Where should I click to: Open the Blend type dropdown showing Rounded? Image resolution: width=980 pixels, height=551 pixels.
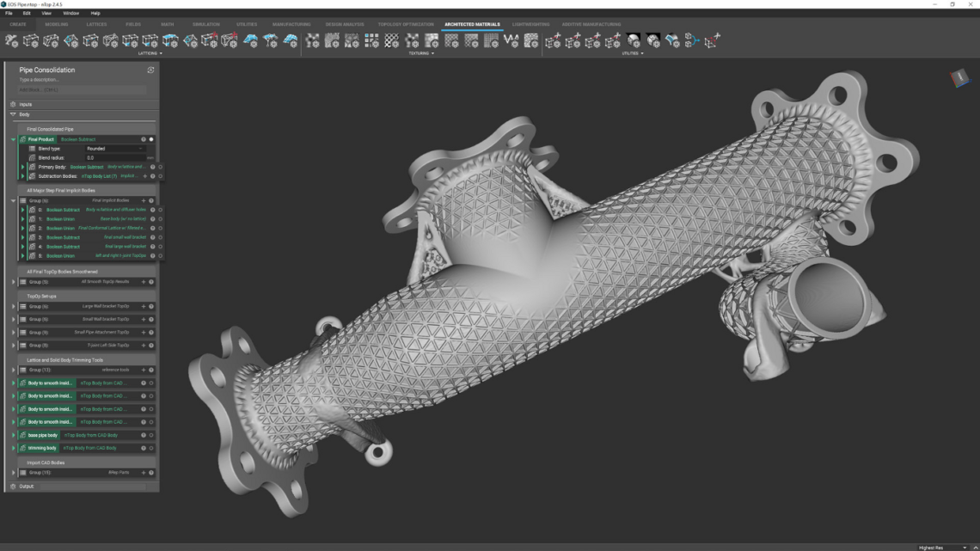[114, 149]
